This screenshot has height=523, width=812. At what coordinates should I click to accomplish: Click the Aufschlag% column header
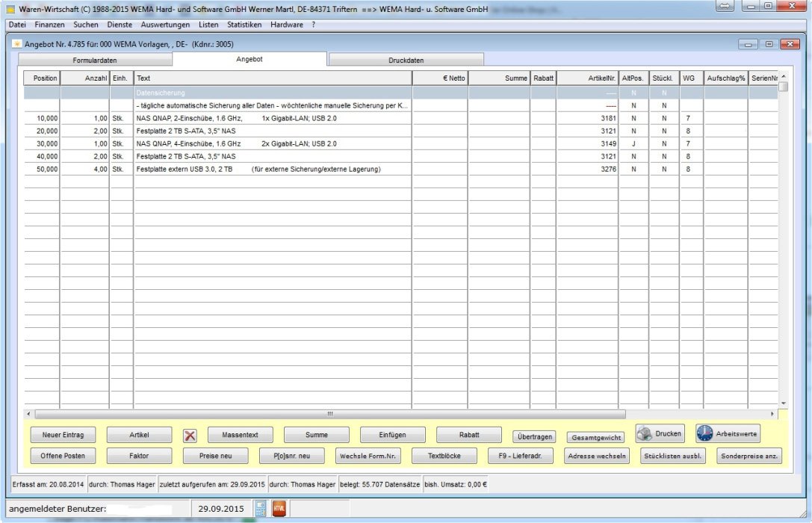726,78
